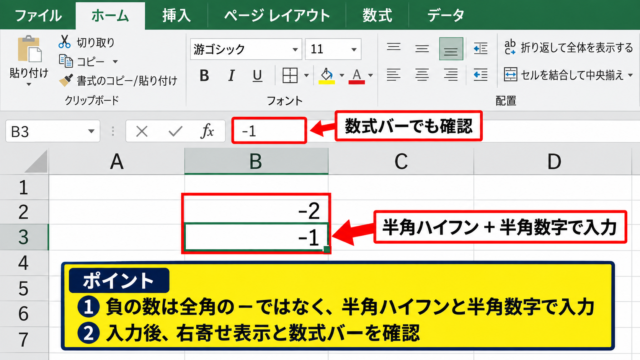Click Merge and Center (セルを結合して中央揃え)
This screenshot has width=640, height=360.
point(563,75)
